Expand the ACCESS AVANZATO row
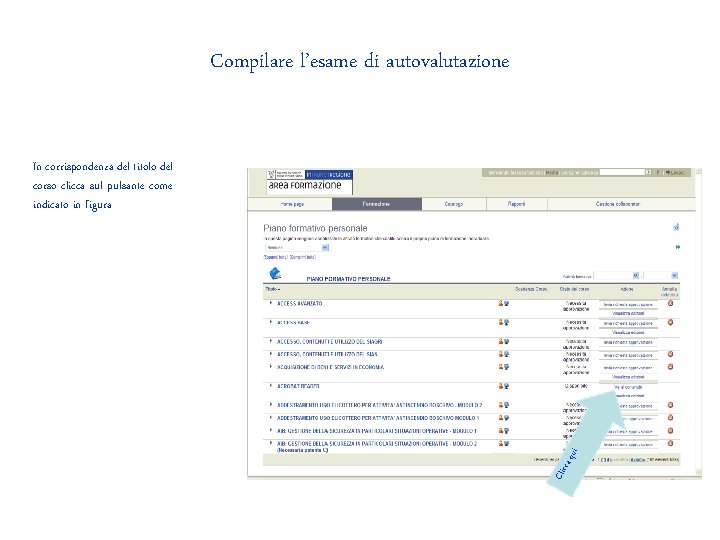Viewport: 720px width, 540px height. point(271,303)
